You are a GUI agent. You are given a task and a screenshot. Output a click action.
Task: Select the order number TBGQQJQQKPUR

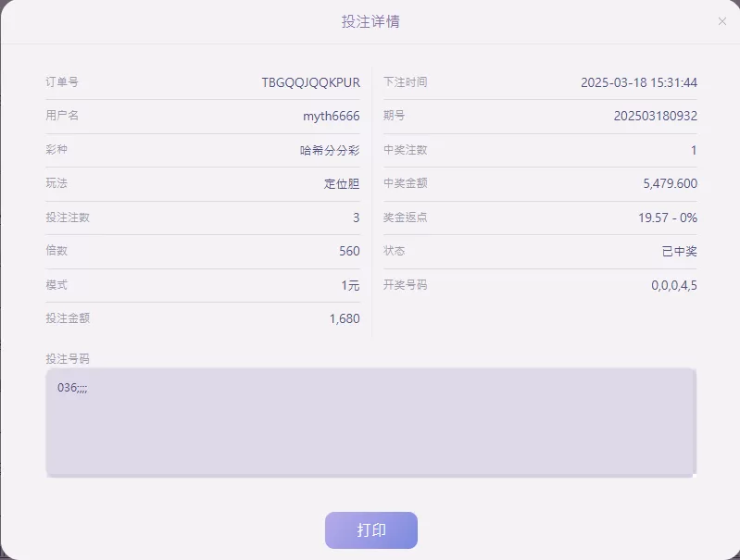point(310,82)
